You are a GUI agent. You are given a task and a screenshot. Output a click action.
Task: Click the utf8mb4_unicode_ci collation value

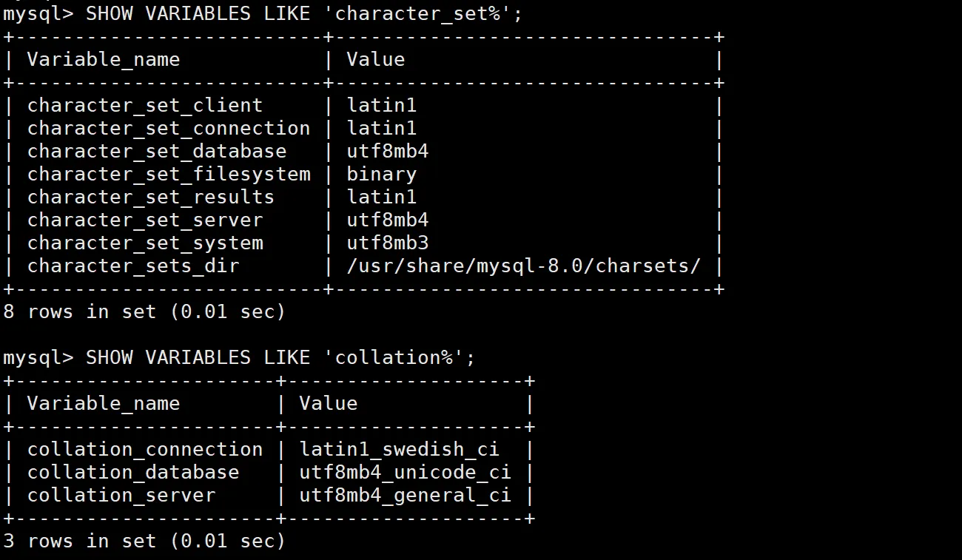406,472
